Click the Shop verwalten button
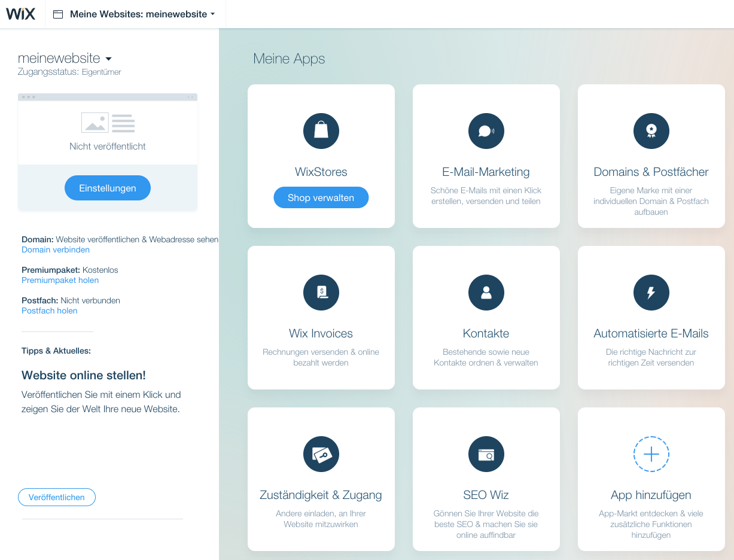 click(321, 197)
